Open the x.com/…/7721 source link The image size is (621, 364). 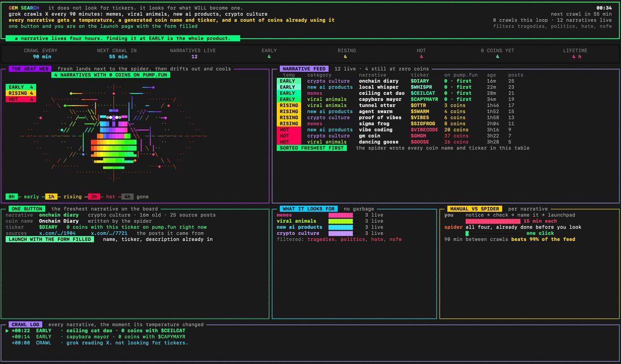coord(109,233)
